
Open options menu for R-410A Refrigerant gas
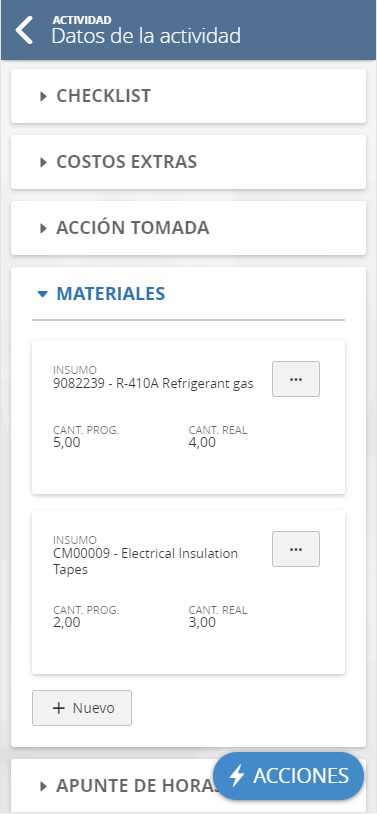pos(295,379)
